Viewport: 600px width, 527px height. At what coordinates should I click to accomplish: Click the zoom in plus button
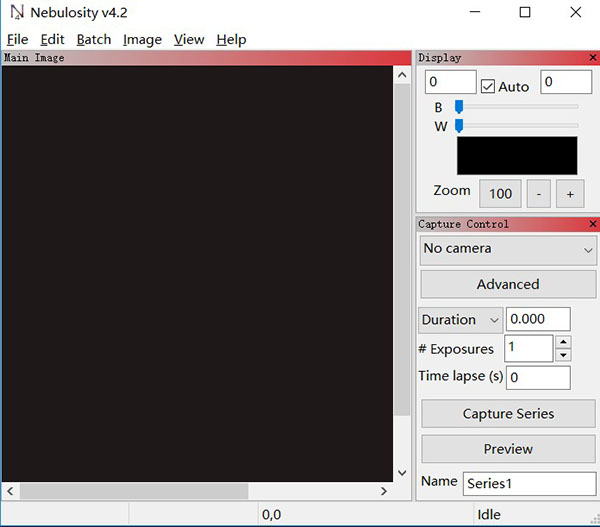[570, 194]
